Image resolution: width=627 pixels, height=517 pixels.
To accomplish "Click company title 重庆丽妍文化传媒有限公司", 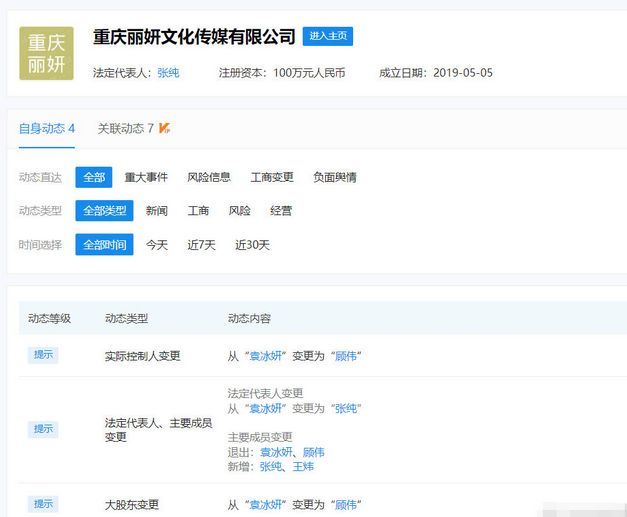I will click(194, 37).
